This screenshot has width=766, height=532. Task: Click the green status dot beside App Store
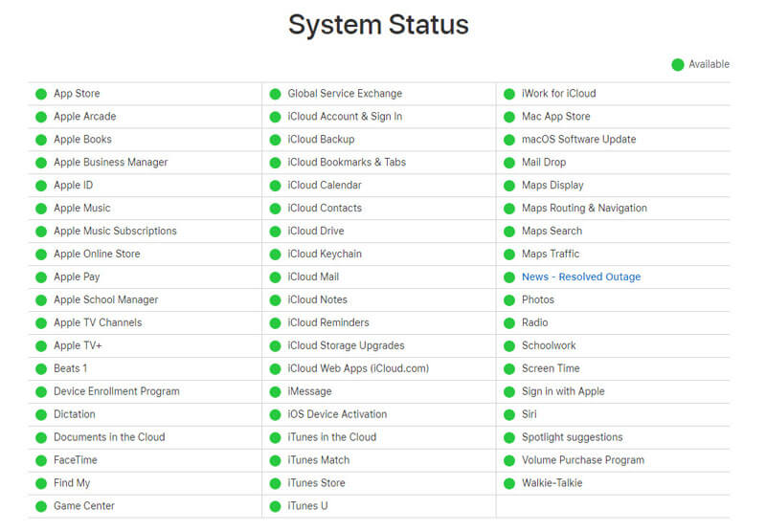click(x=41, y=94)
